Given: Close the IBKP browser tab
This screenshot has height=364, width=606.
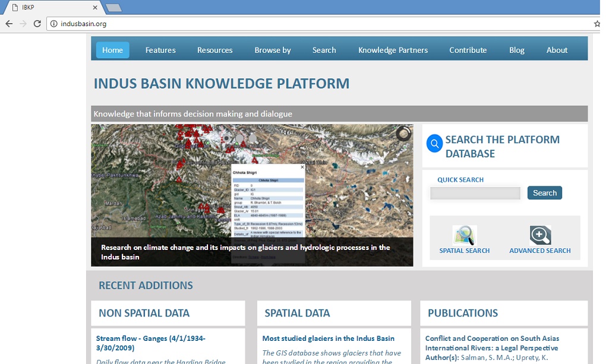Looking at the screenshot, I should pyautogui.click(x=95, y=7).
